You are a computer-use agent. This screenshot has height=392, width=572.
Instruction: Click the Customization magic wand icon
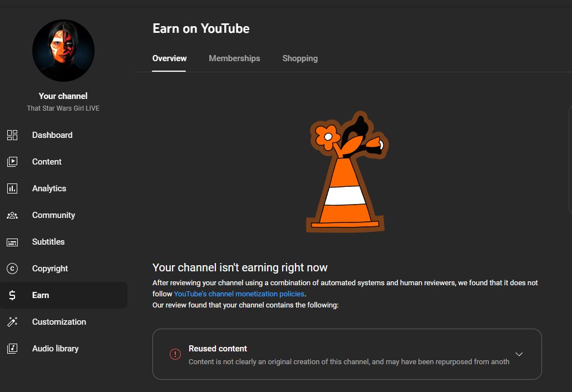click(x=12, y=321)
